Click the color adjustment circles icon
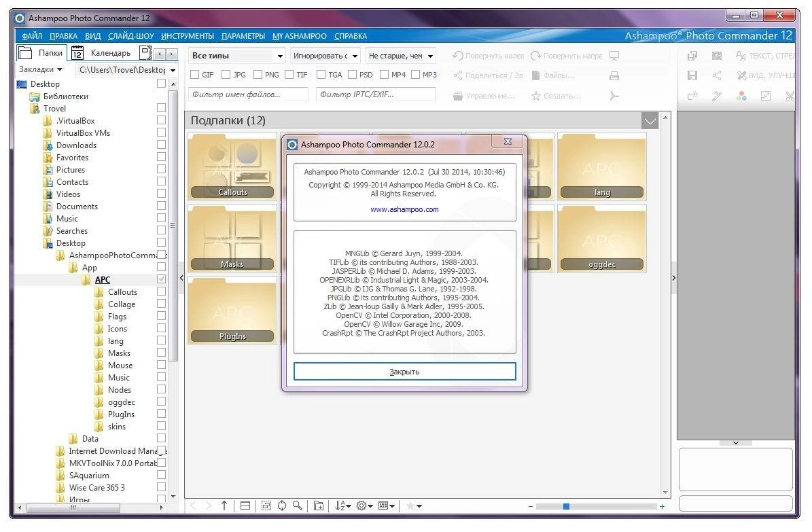This screenshot has height=532, width=812. (x=741, y=96)
